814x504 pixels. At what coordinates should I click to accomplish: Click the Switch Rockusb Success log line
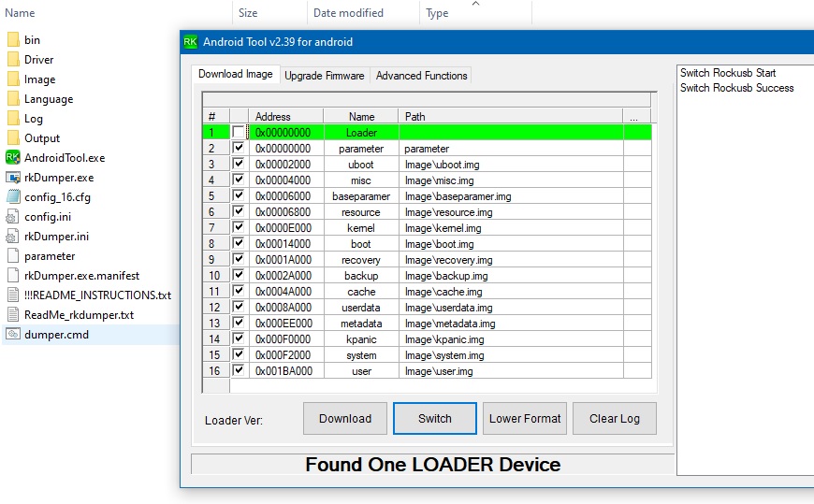click(736, 88)
